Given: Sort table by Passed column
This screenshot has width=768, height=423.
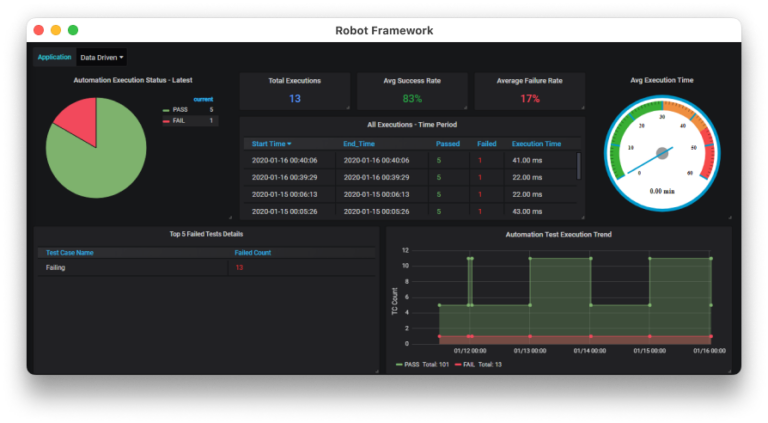Looking at the screenshot, I should [x=448, y=143].
